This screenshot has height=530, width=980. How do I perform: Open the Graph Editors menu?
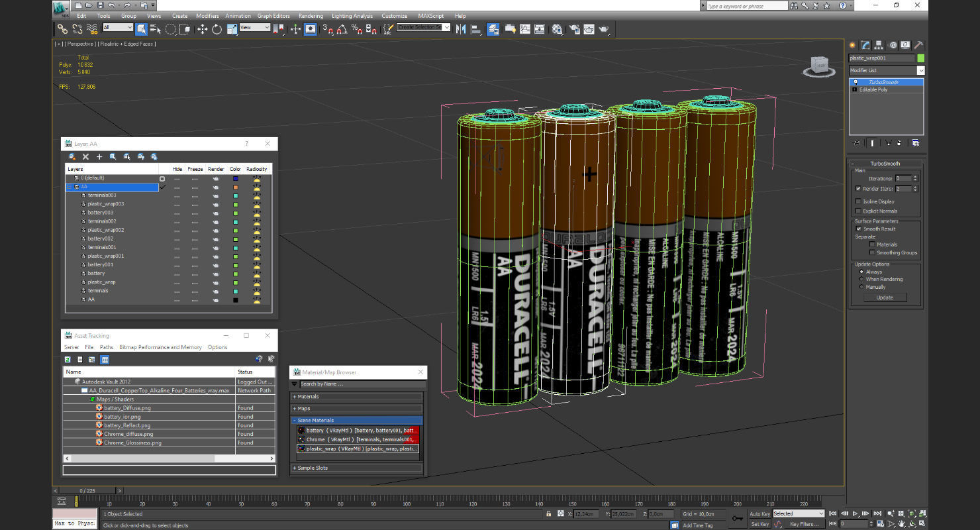pyautogui.click(x=273, y=16)
